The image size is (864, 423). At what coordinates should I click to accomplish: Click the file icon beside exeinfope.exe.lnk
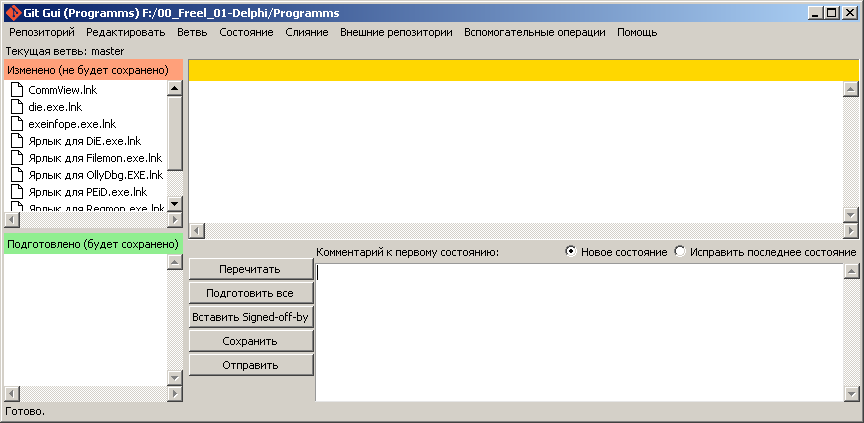(x=17, y=124)
